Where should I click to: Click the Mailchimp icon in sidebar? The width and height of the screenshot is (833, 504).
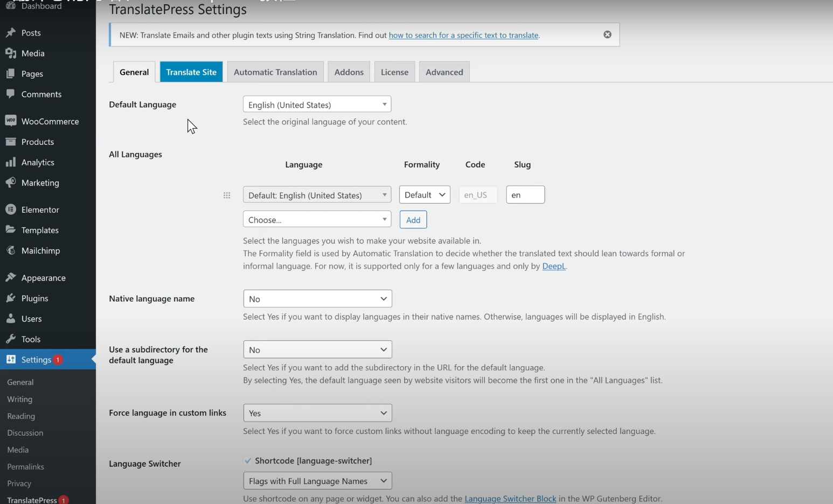[11, 250]
